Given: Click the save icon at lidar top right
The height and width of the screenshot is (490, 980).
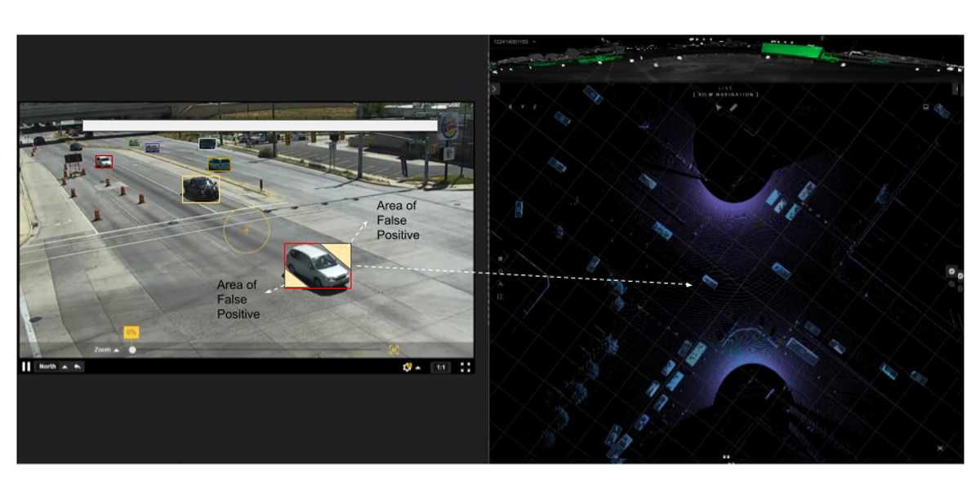Looking at the screenshot, I should tap(926, 107).
